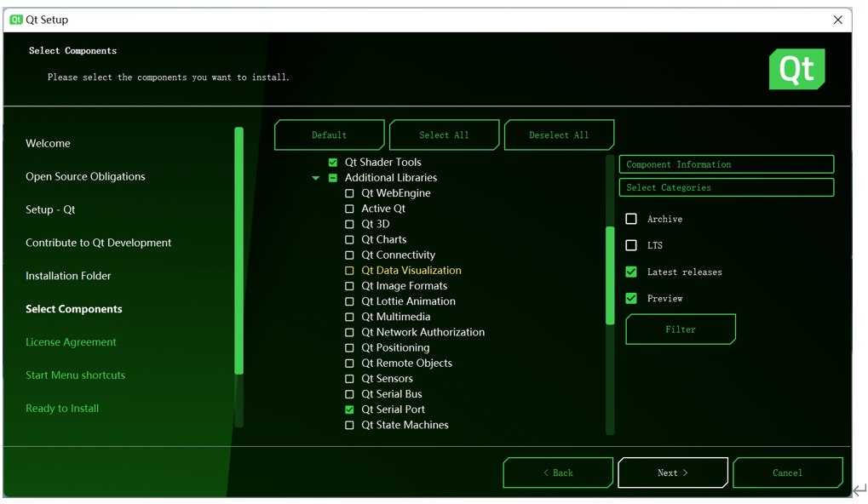Uncheck the Qt Shader Tools checkbox
The image size is (868, 504).
pyautogui.click(x=333, y=162)
